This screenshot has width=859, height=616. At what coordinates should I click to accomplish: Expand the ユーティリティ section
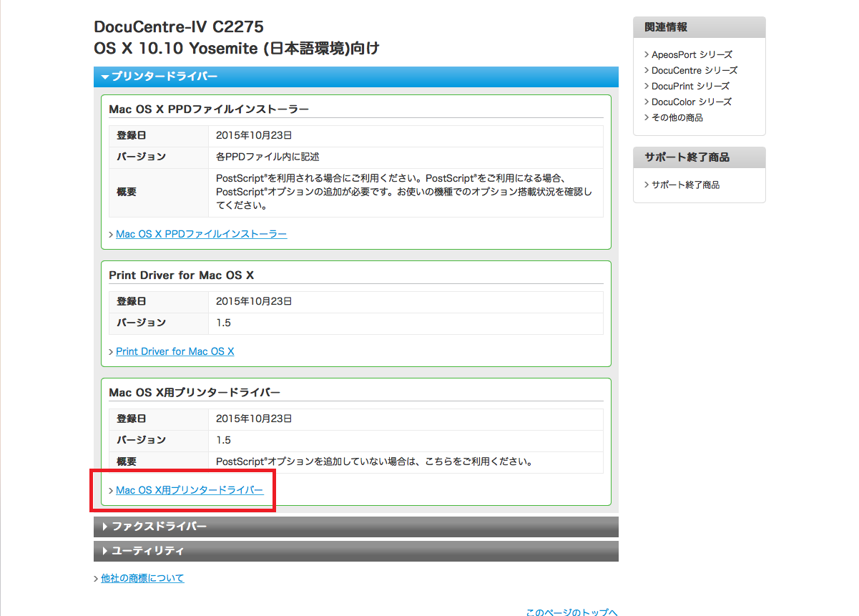[x=147, y=551]
